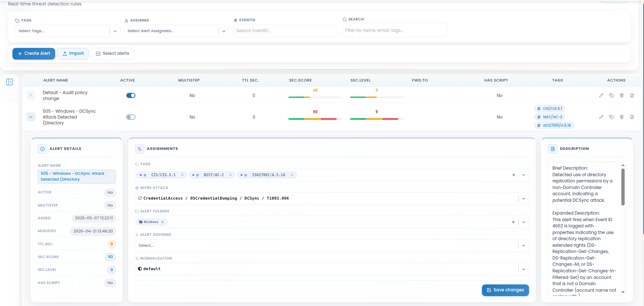
Task: Remove the Windows folder chip
Action: (162, 222)
